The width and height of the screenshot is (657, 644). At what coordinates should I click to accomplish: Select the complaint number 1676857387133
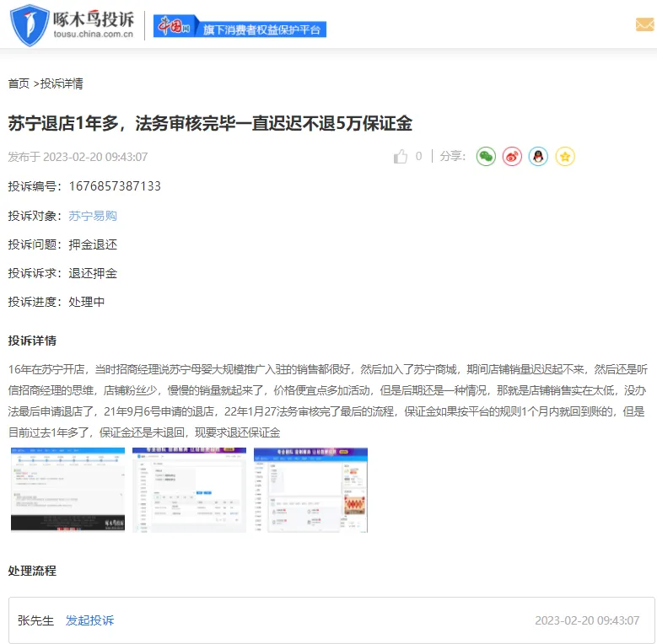click(115, 186)
